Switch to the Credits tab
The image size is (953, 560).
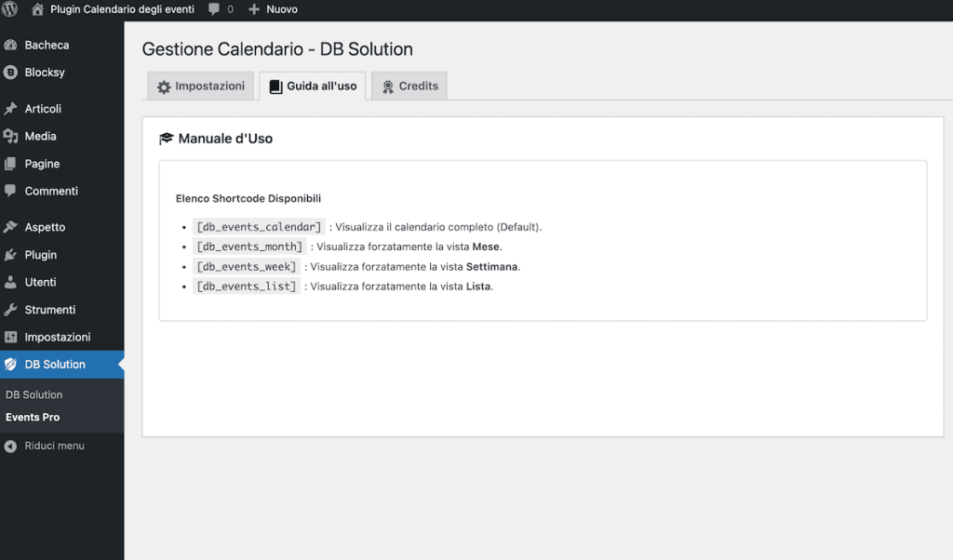tap(409, 87)
